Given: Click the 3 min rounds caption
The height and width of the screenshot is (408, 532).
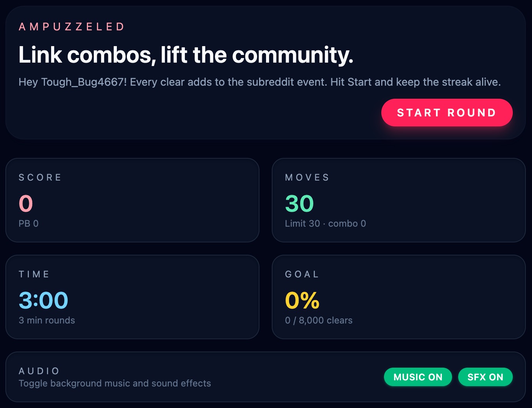Looking at the screenshot, I should coord(47,320).
